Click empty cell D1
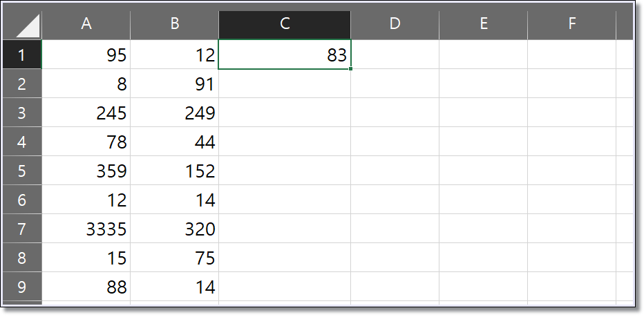Screen dimensions: 644x326 [395, 54]
